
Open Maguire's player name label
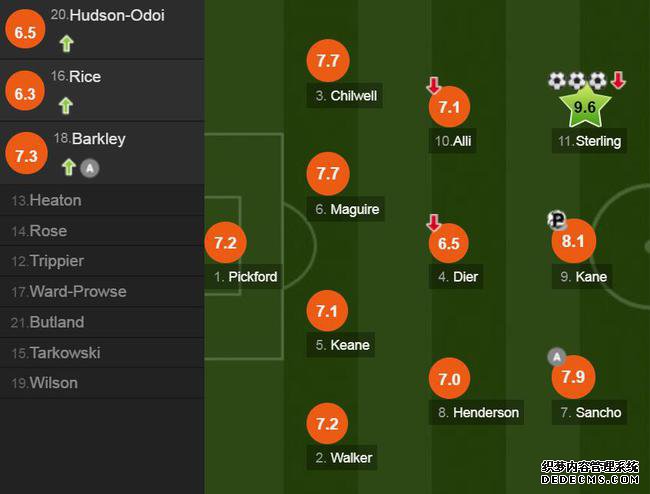coord(346,209)
